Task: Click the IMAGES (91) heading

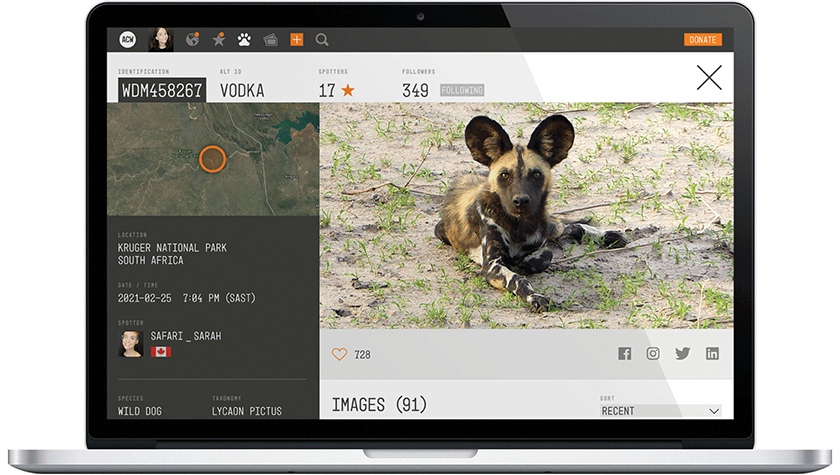Action: [379, 404]
